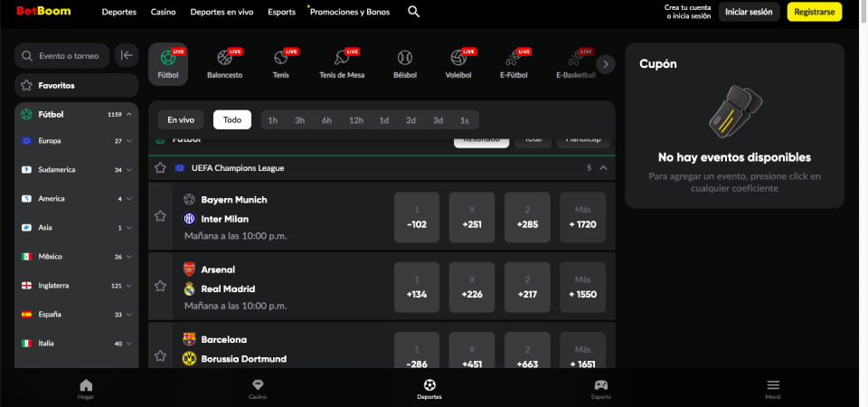This screenshot has height=407, width=868.
Task: Click the Europa flag icon in sidebar
Action: coord(26,141)
